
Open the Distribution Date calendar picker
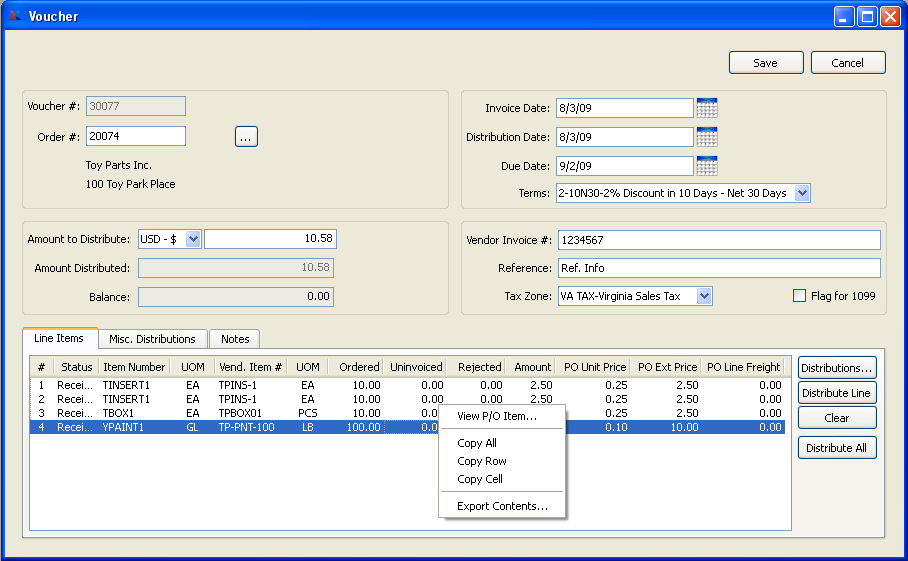click(x=707, y=137)
